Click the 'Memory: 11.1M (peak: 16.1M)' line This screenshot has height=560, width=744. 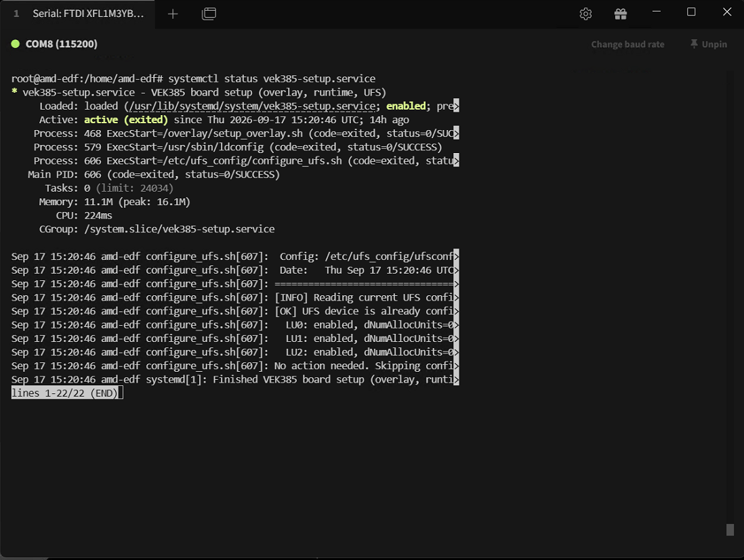[115, 202]
